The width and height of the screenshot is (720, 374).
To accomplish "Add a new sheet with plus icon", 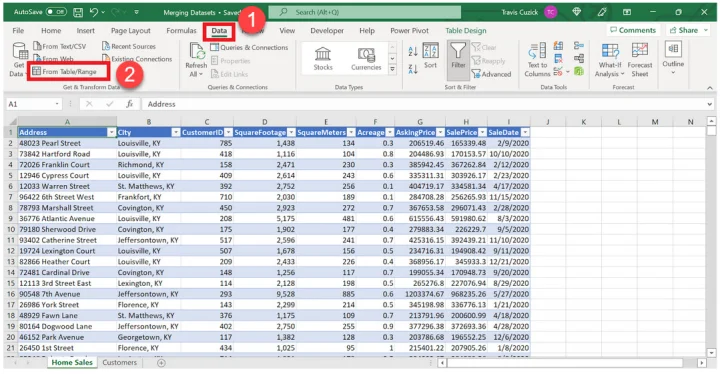I will pos(161,363).
